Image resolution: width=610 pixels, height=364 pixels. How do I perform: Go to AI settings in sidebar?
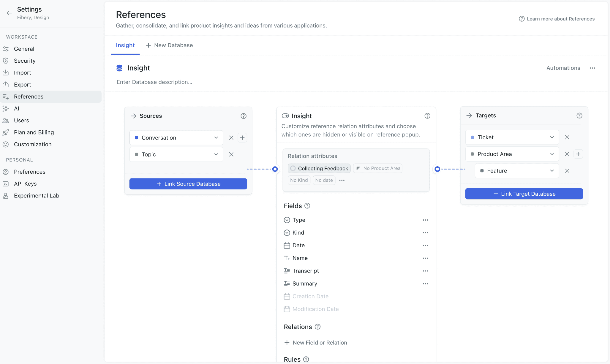[x=17, y=109]
